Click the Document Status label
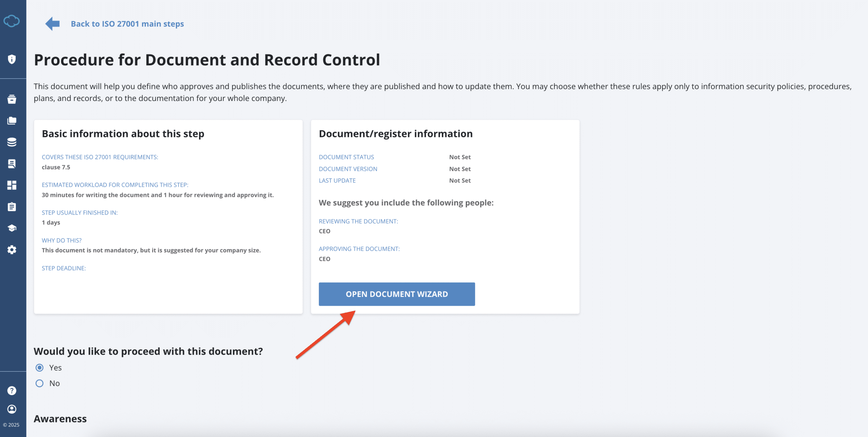Image resolution: width=868 pixels, height=437 pixels. pyautogui.click(x=346, y=157)
